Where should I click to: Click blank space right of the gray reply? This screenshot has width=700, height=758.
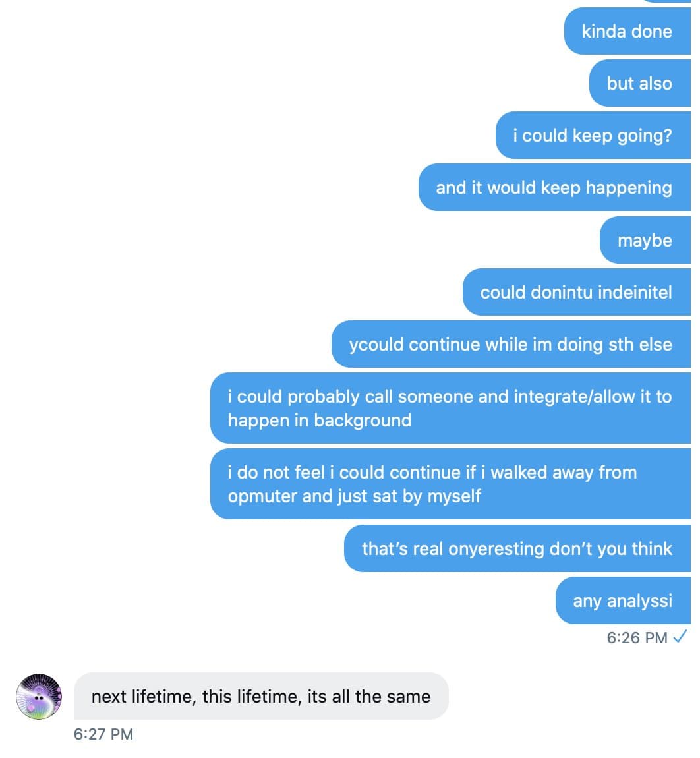(x=567, y=696)
